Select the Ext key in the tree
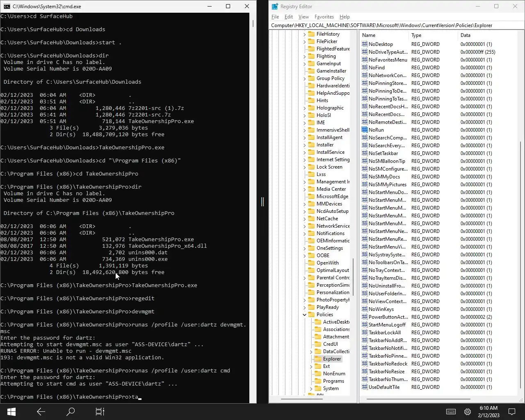The width and height of the screenshot is (525, 420). [326, 366]
